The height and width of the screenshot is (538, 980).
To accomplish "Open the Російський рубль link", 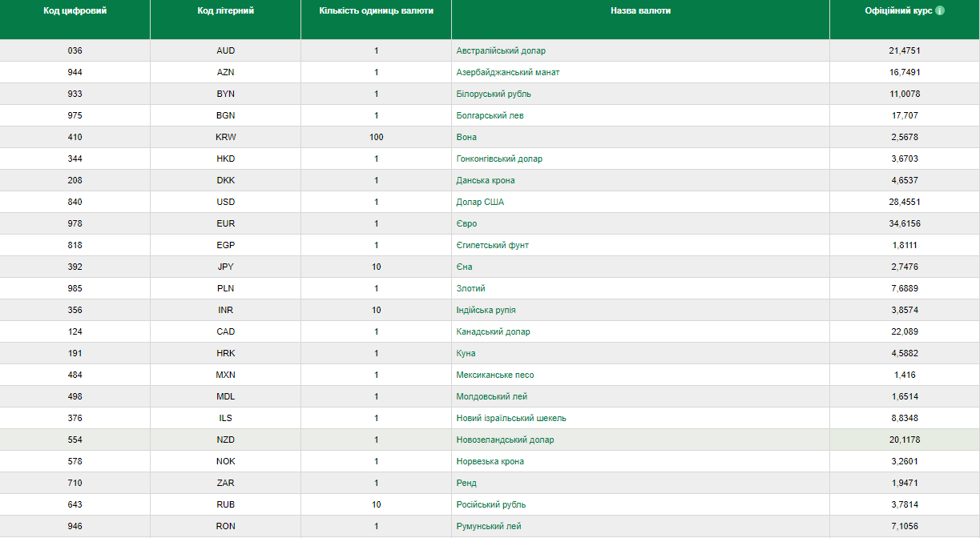I will pyautogui.click(x=490, y=504).
